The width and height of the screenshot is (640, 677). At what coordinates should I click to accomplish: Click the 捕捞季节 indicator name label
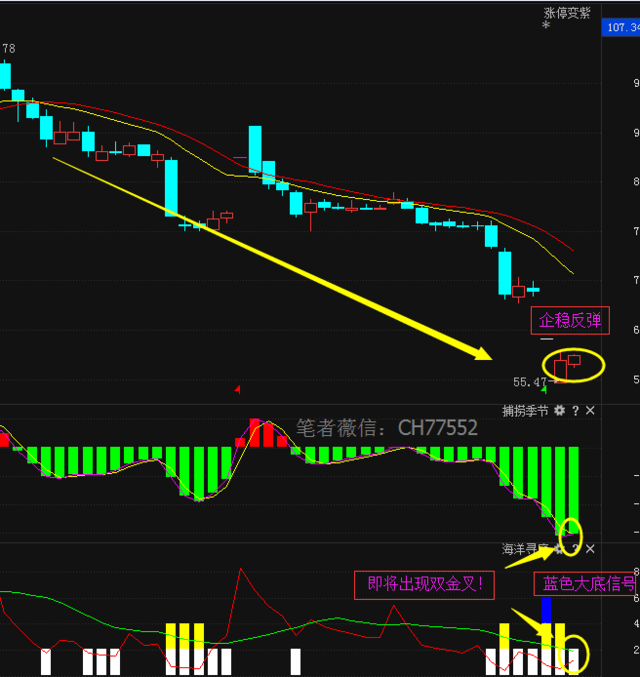(x=525, y=411)
